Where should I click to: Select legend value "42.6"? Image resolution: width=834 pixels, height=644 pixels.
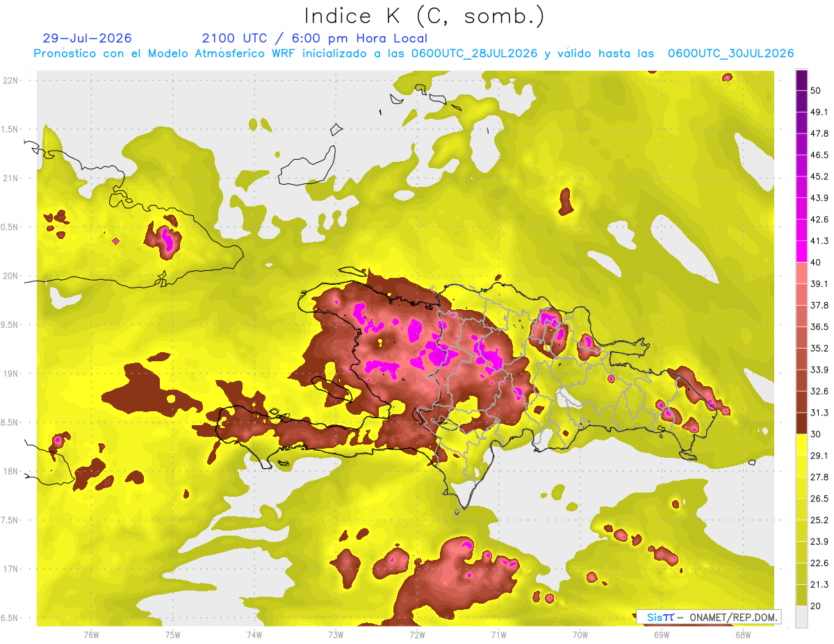click(819, 220)
